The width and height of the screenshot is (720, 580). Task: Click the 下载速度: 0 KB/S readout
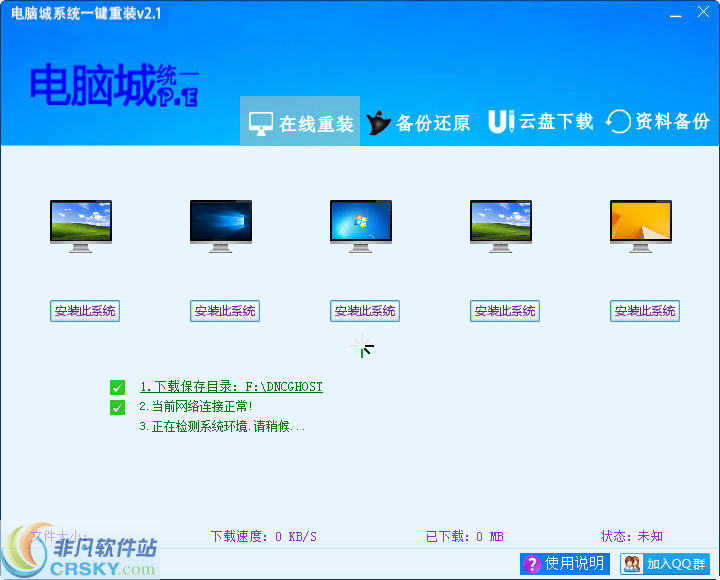click(x=264, y=536)
